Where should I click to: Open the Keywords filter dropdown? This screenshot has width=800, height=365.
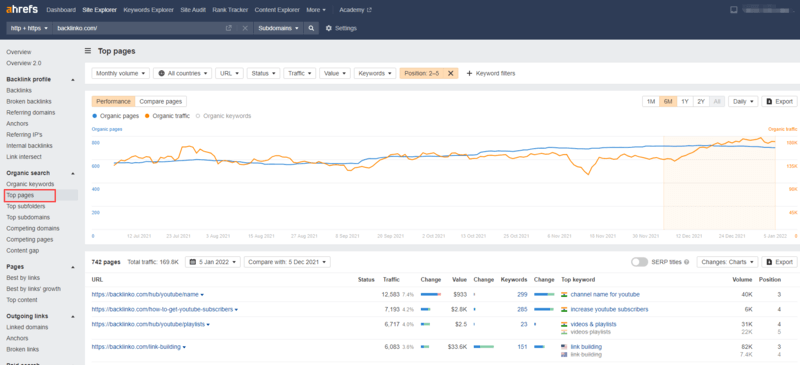point(375,74)
